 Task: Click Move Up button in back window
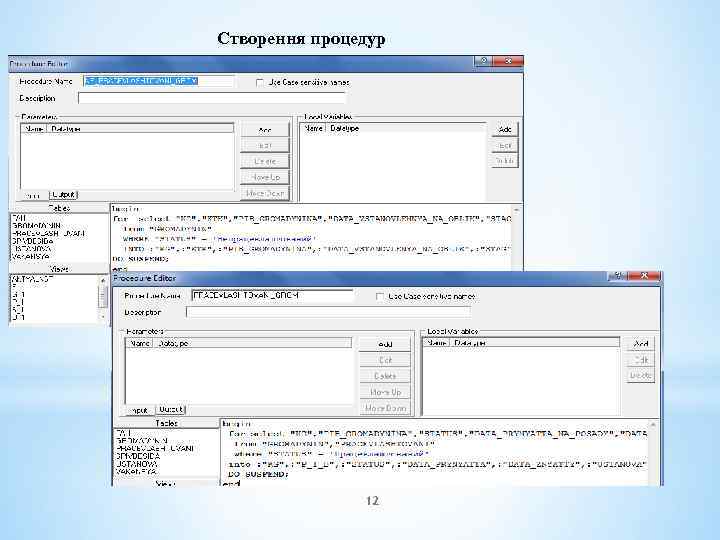(265, 177)
